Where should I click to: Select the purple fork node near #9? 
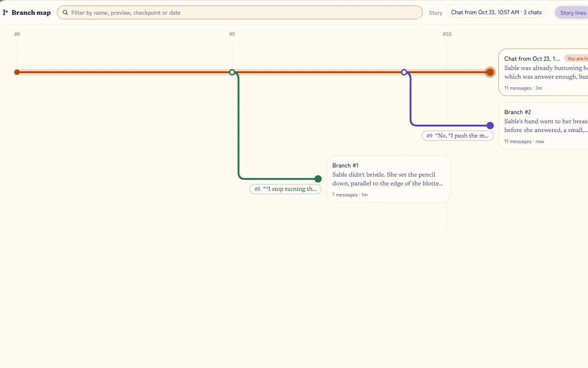tap(404, 72)
